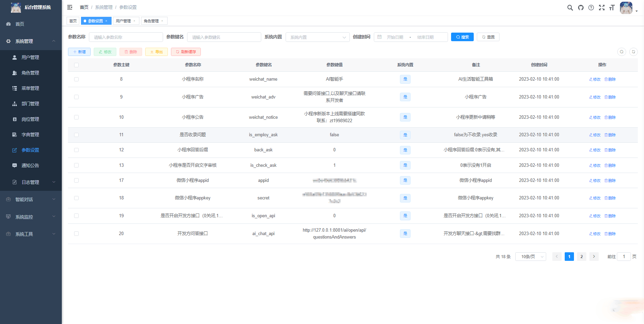Open the help document question icon
The image size is (644, 324).
pos(591,8)
